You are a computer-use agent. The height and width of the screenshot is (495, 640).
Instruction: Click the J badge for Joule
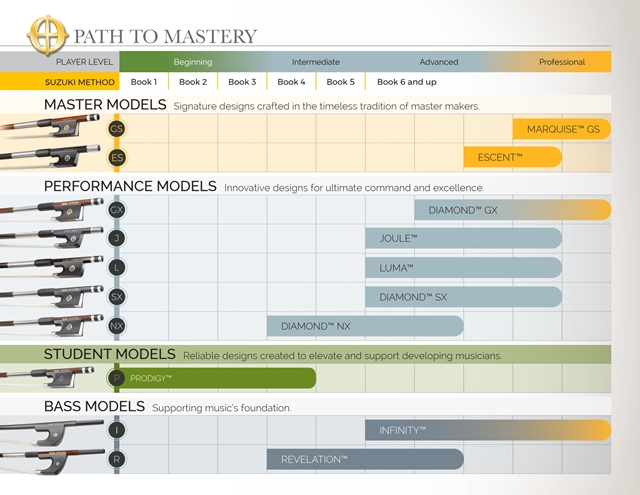pyautogui.click(x=117, y=238)
